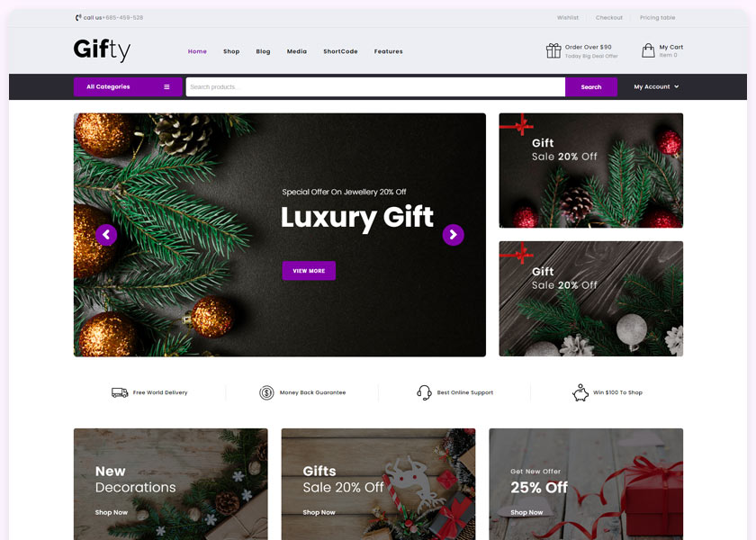Click the phone icon beside call us
Viewport: 756px width, 540px height.
click(78, 18)
